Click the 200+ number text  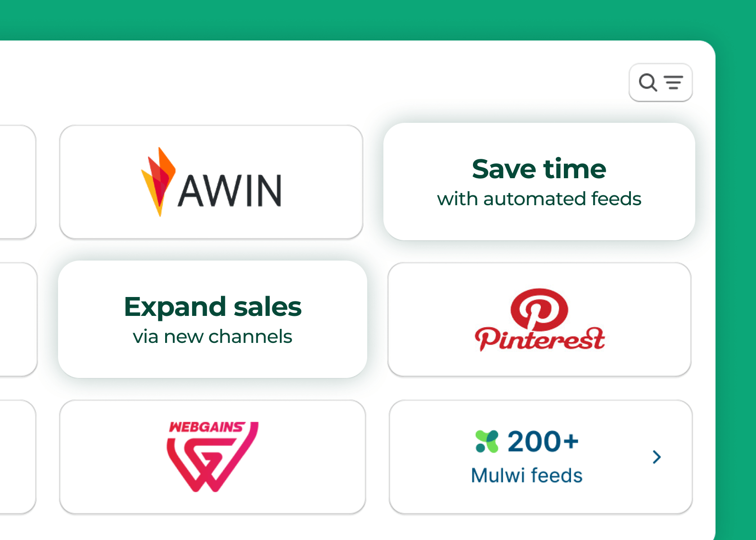pyautogui.click(x=543, y=441)
